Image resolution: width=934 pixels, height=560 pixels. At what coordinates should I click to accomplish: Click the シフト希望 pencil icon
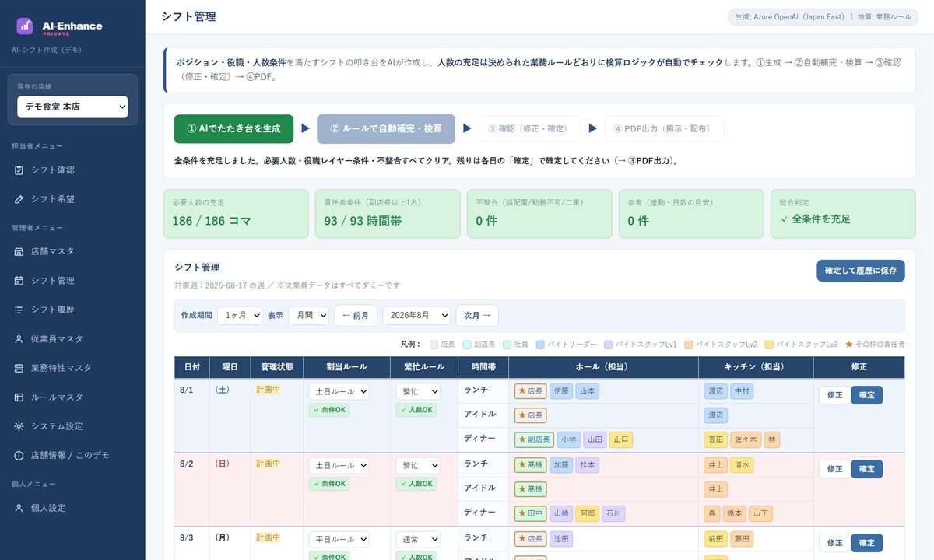click(x=19, y=199)
